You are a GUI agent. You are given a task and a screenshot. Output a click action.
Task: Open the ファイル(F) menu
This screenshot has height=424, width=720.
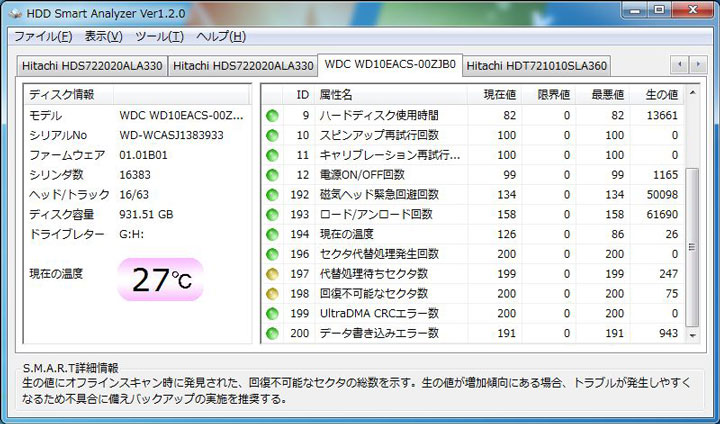(x=43, y=36)
